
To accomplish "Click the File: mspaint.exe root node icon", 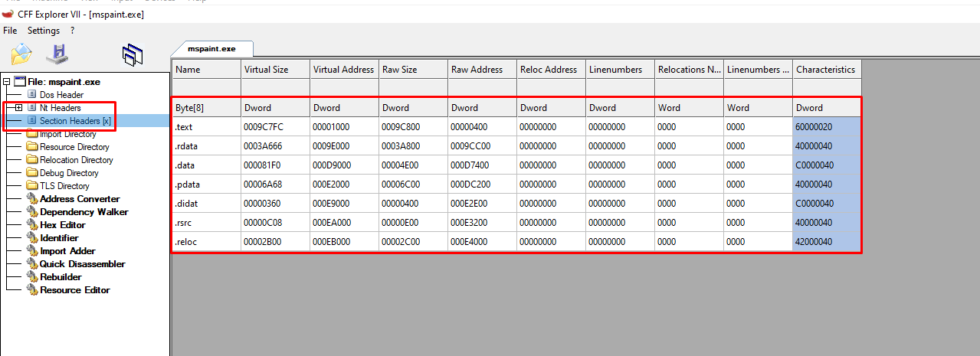I will coord(19,81).
